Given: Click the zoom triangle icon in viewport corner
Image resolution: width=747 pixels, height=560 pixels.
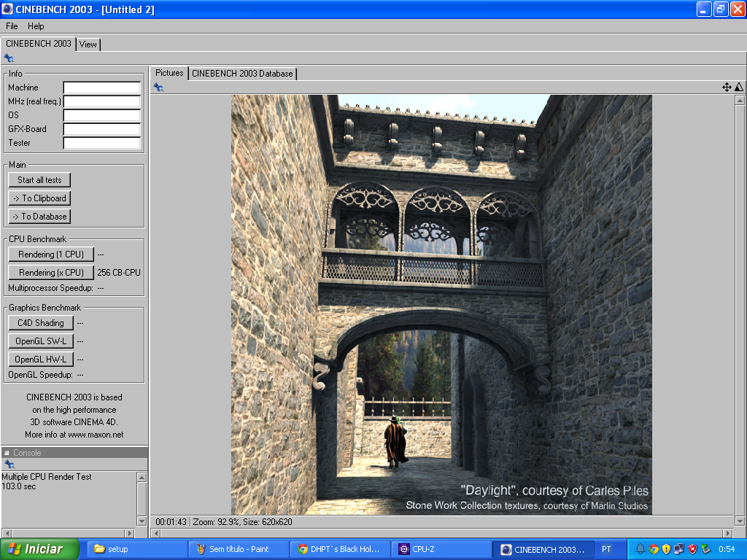Looking at the screenshot, I should tap(738, 87).
